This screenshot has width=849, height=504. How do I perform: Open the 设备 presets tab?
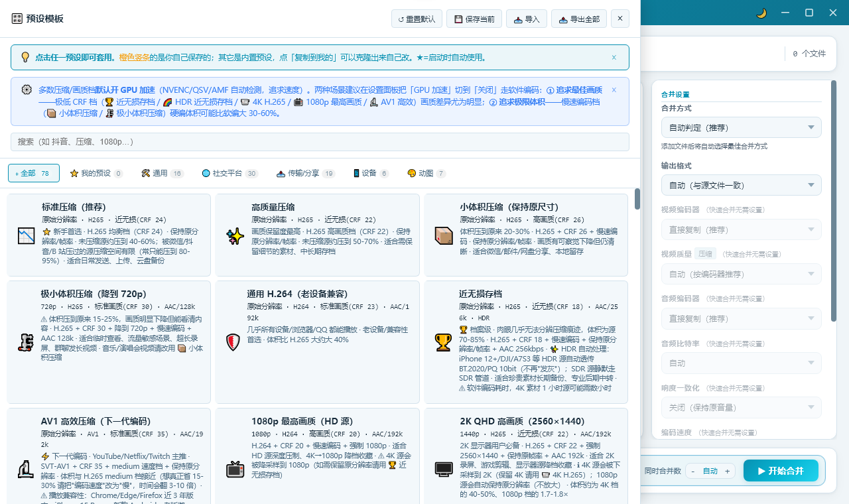pyautogui.click(x=371, y=173)
